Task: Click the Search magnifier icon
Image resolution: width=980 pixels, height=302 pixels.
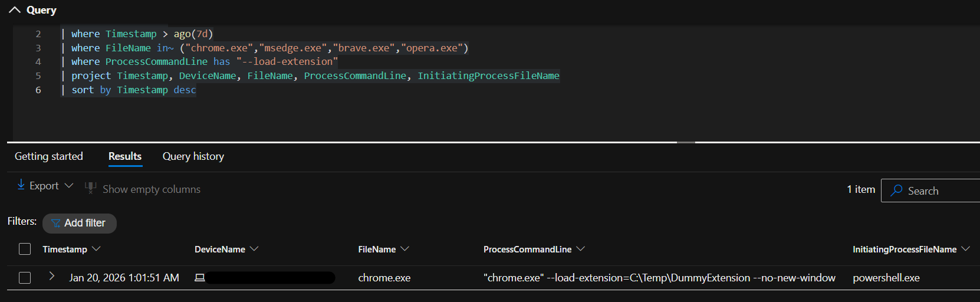Action: pos(896,191)
